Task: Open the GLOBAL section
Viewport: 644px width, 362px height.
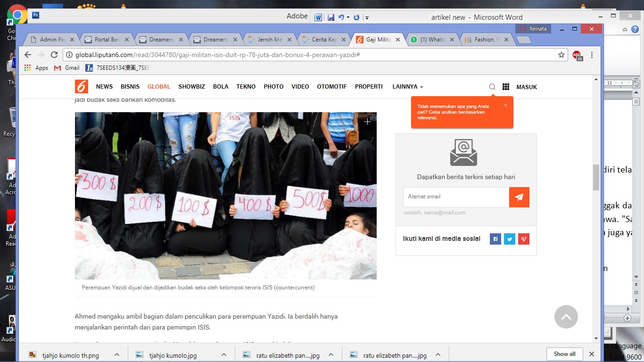Action: 159,87
